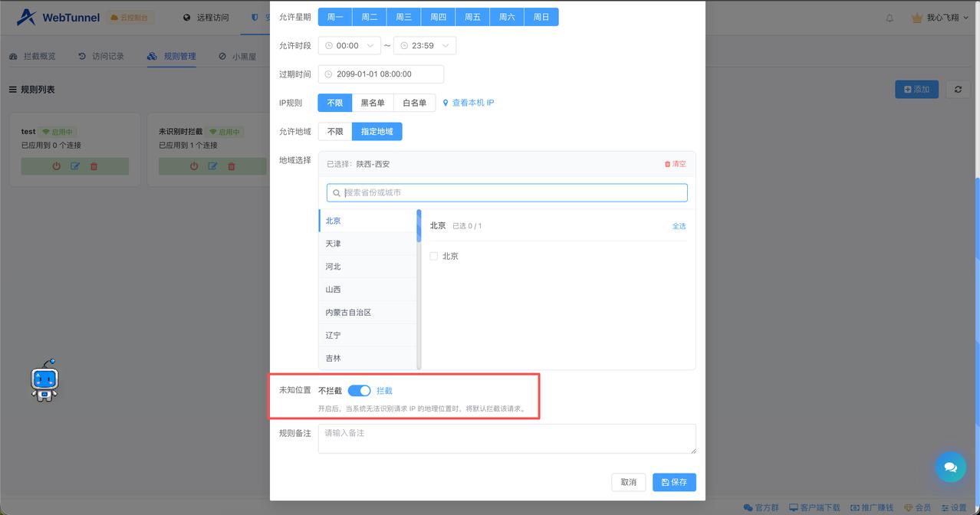Open 设置 in the footer
Screen dimensions: 980x515
coord(954,507)
